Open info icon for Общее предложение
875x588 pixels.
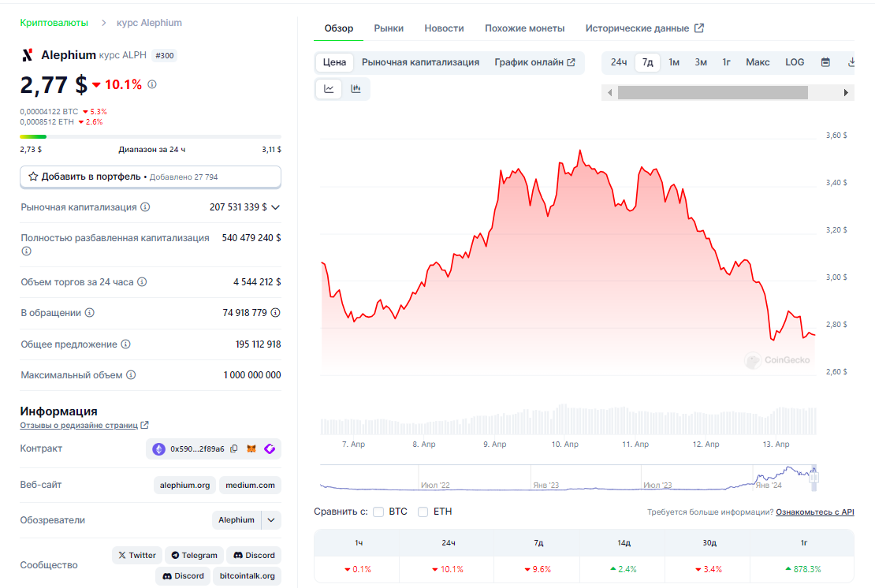126,344
